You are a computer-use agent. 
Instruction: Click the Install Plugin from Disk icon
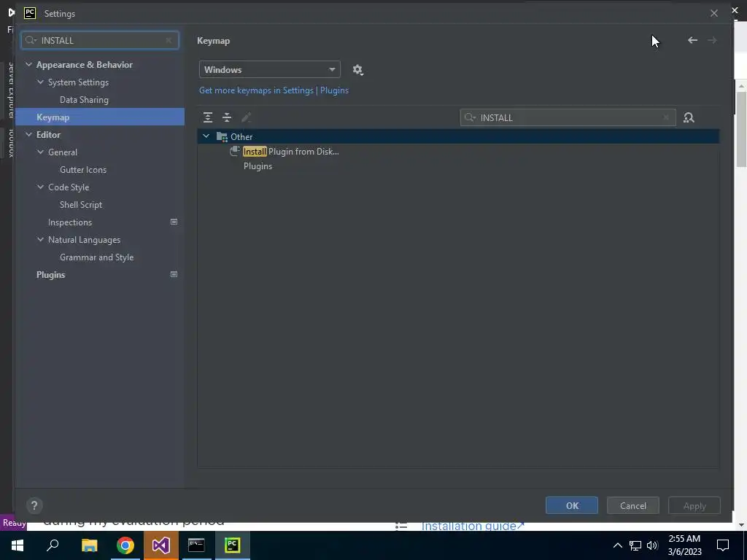pos(234,152)
